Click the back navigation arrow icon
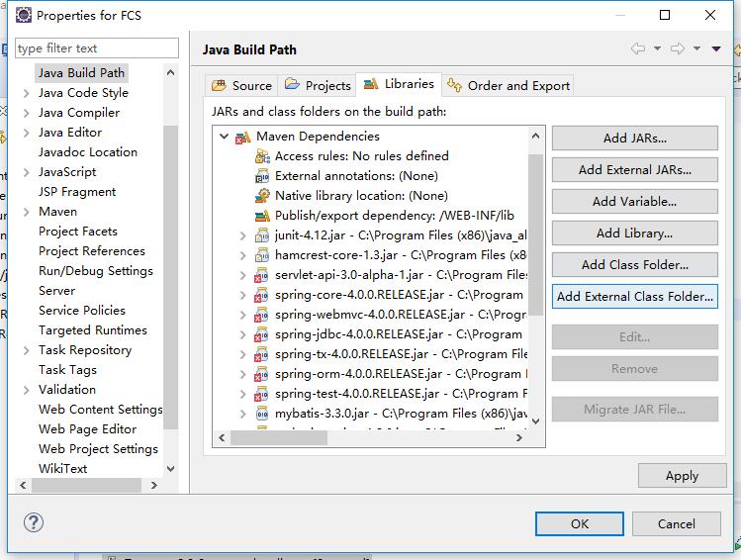Image resolution: width=741 pixels, height=560 pixels. click(x=638, y=48)
